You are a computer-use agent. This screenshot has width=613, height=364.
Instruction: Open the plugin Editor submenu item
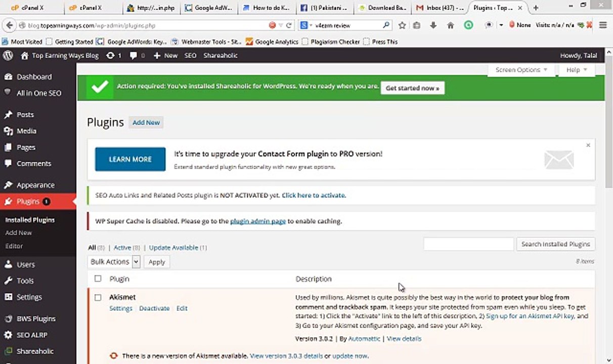click(14, 246)
